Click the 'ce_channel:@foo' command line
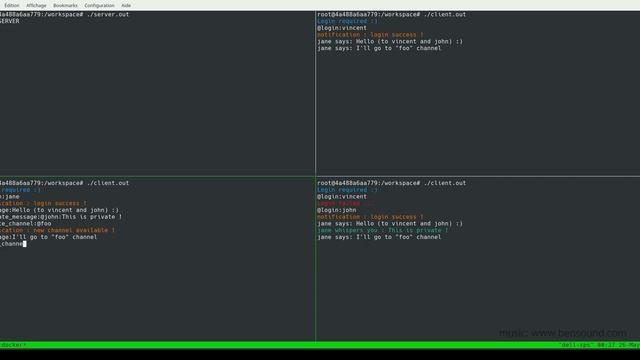Image resolution: width=640 pixels, height=360 pixels. pyautogui.click(x=26, y=223)
